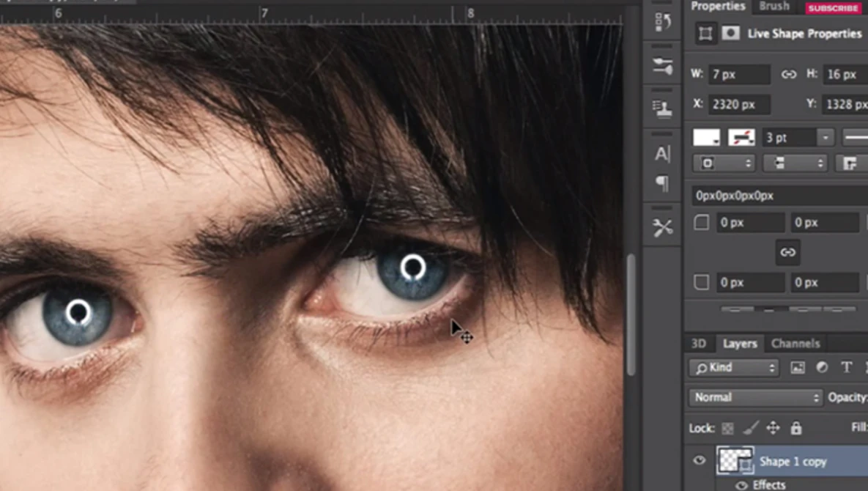Screen dimensions: 868x491
Task: Filter layers by pixel layers icon
Action: tap(797, 368)
